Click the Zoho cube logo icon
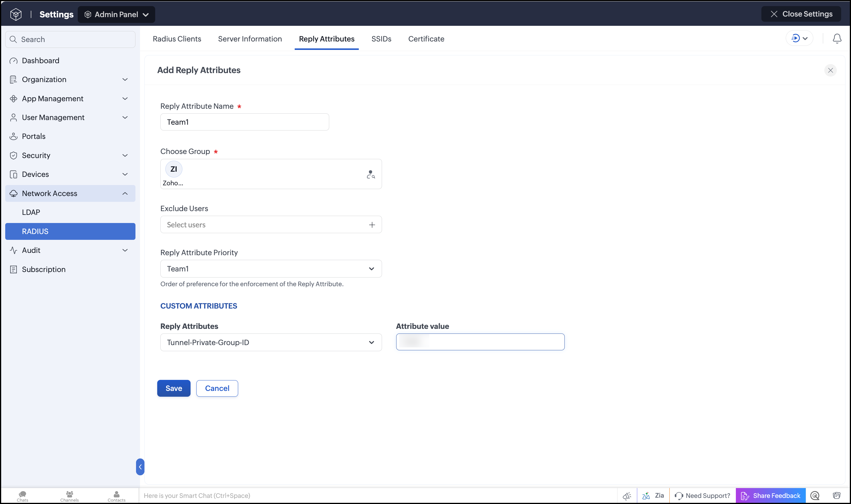This screenshot has height=504, width=851. click(x=16, y=14)
